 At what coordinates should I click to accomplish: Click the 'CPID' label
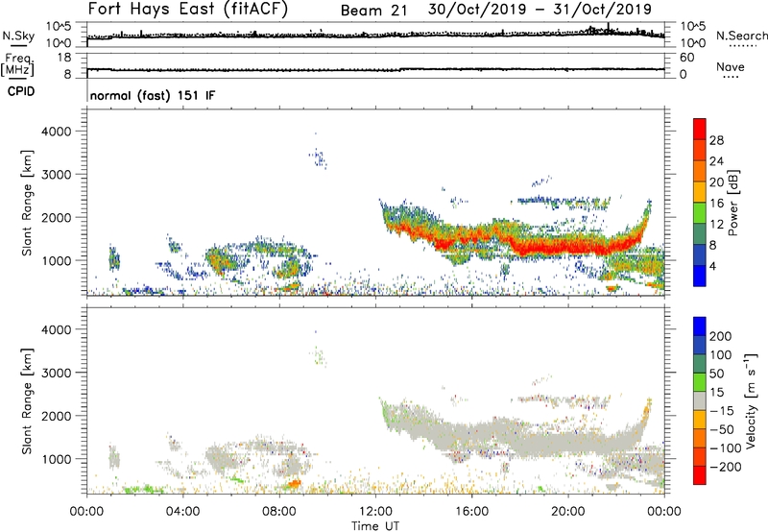click(21, 91)
